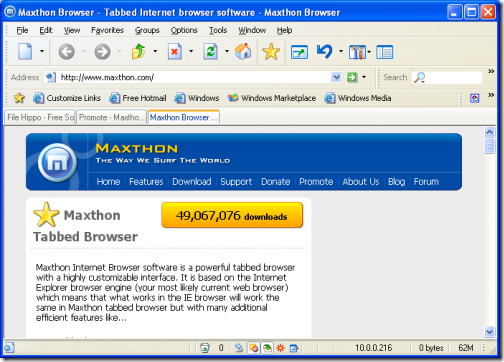The height and width of the screenshot is (362, 504).
Task: Click the purple icon on links bar right
Action: pos(475,98)
